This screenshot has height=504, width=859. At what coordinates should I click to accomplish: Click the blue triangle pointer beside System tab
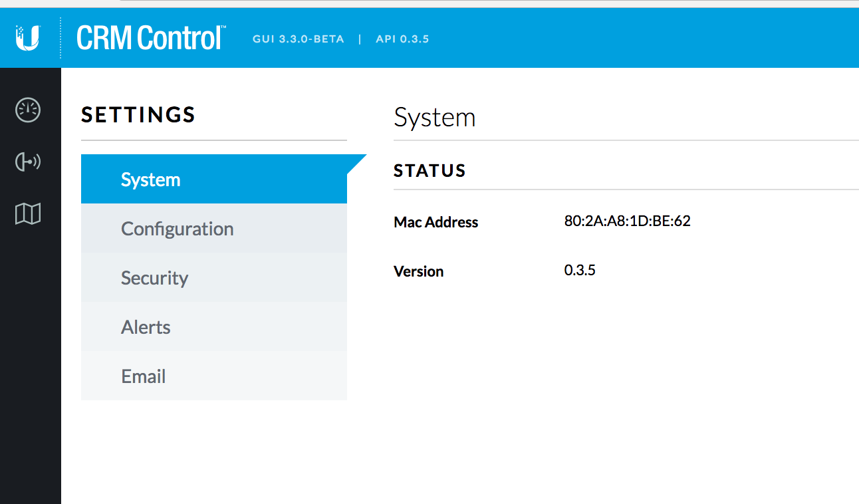click(x=356, y=164)
